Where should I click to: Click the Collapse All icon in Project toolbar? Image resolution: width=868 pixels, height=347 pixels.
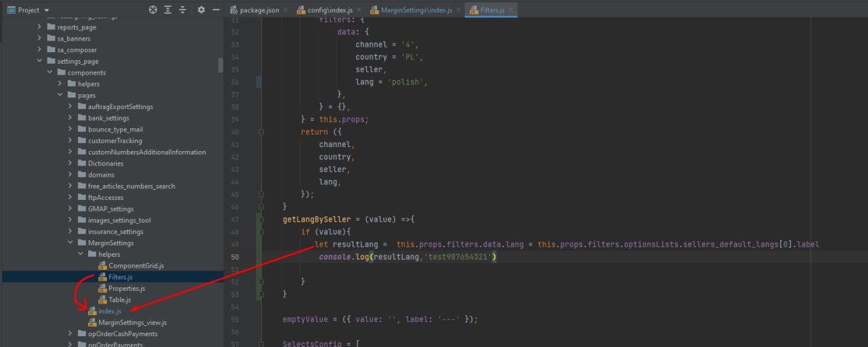click(x=182, y=10)
